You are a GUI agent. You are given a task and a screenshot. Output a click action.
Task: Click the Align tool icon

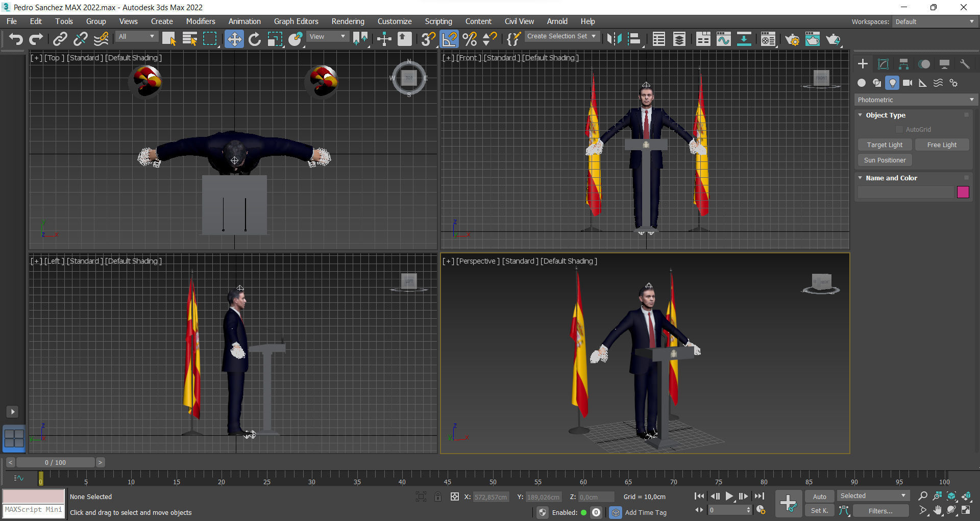[x=634, y=39]
